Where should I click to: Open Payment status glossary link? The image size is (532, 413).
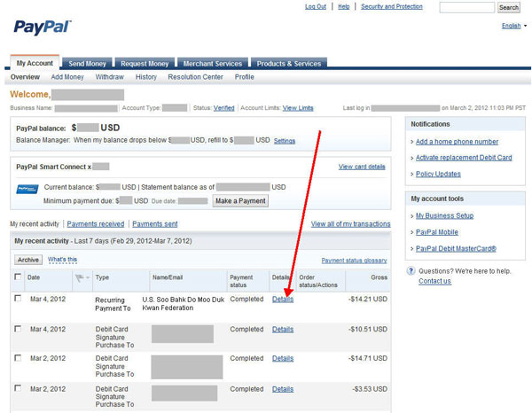click(354, 261)
